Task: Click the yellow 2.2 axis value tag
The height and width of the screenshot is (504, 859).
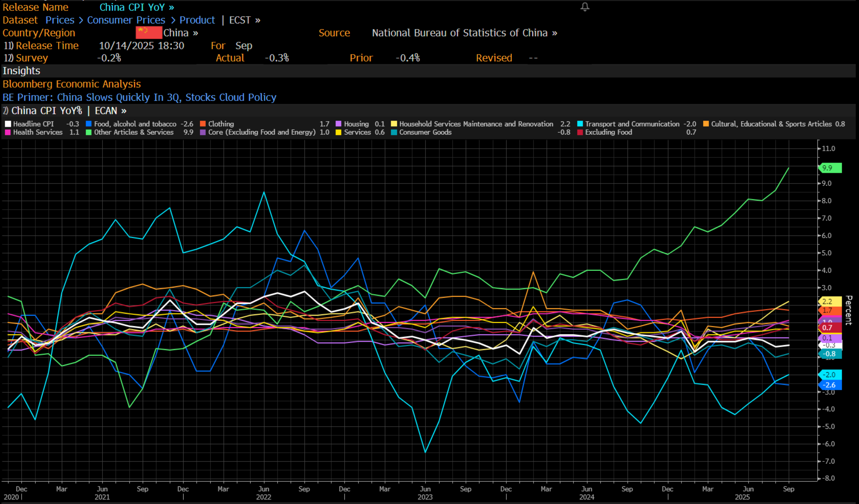Action: click(830, 301)
